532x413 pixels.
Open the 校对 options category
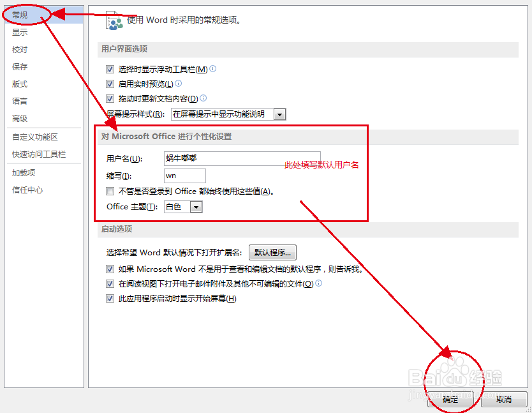[x=20, y=50]
